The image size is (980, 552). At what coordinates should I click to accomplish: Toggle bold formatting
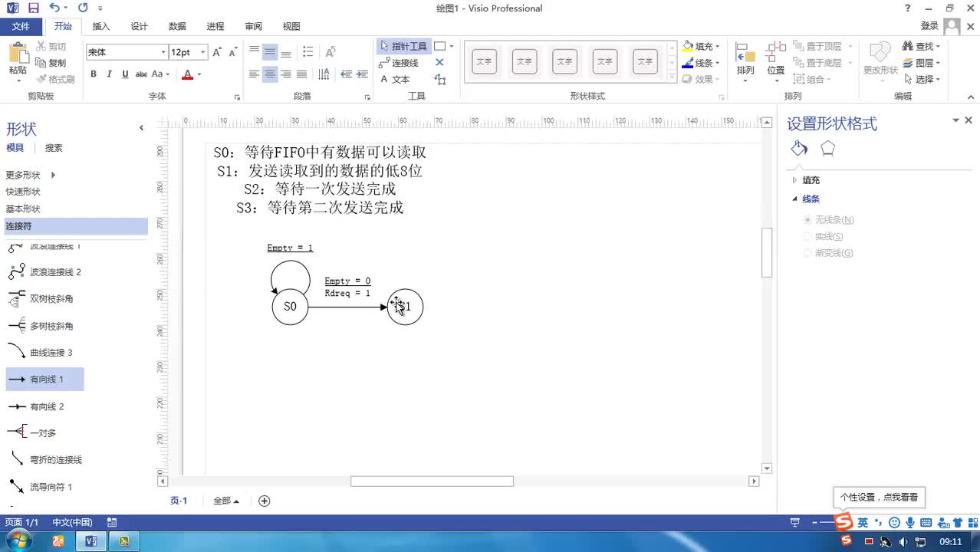point(94,74)
